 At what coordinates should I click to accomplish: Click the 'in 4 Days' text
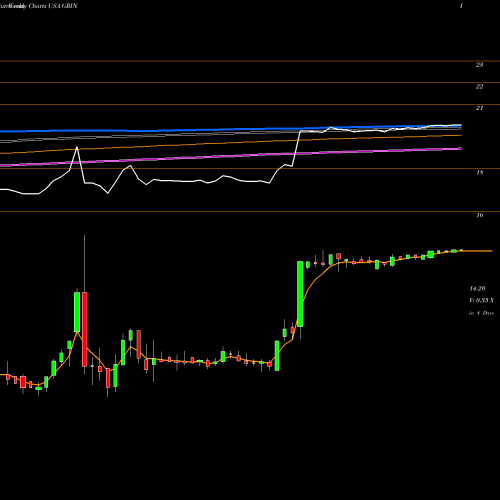tap(482, 313)
